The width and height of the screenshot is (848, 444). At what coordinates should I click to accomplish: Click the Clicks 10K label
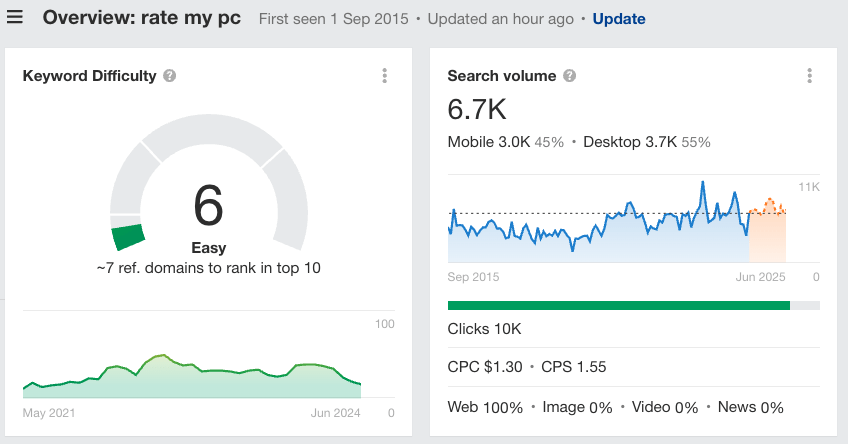[485, 329]
